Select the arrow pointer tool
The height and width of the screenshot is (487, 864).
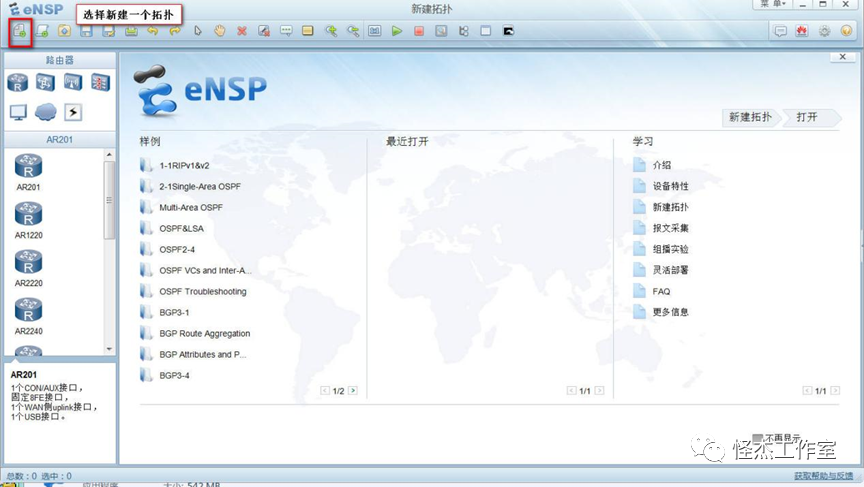(x=198, y=31)
